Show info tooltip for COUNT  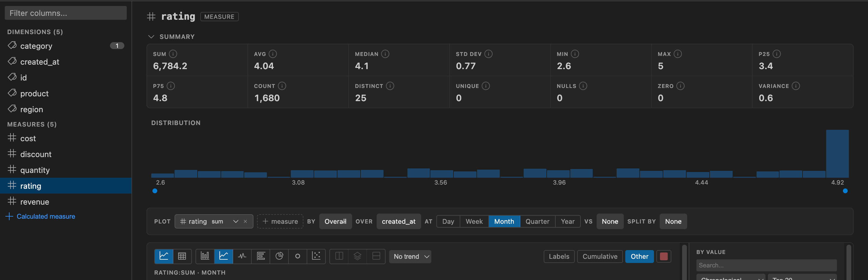coord(282,86)
